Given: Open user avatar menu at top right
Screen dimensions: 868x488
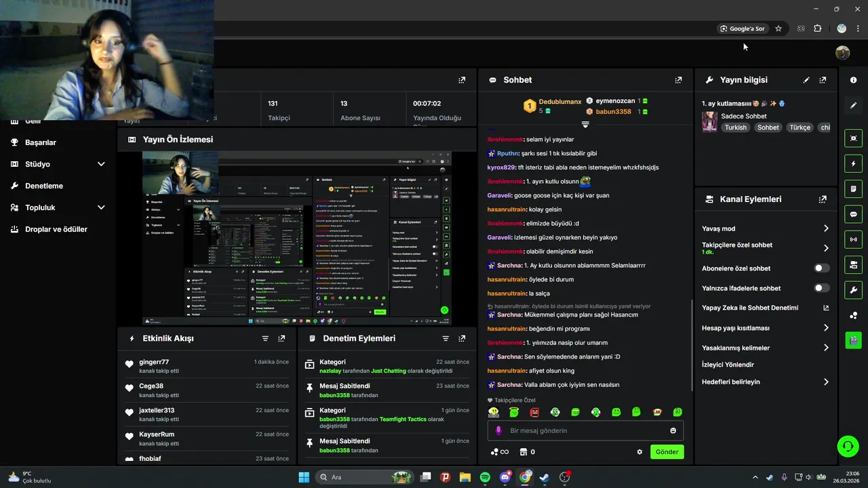Looking at the screenshot, I should tap(842, 53).
